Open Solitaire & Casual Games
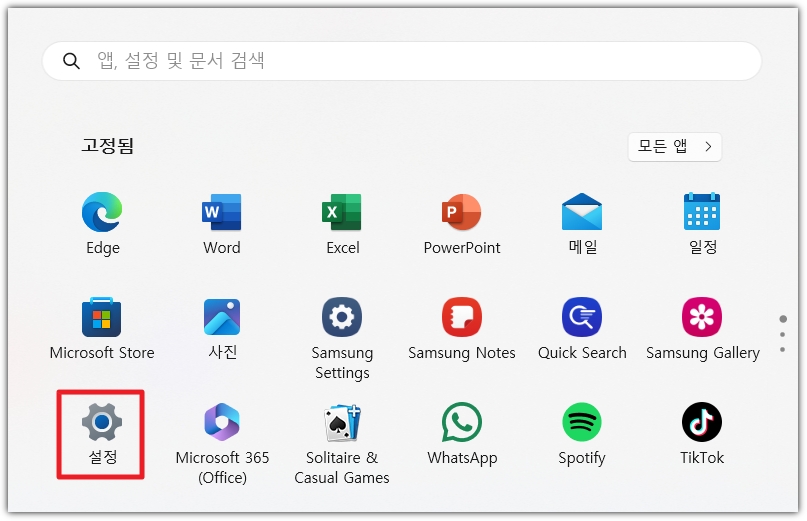Screen dimensions: 807x521 [x=342, y=423]
